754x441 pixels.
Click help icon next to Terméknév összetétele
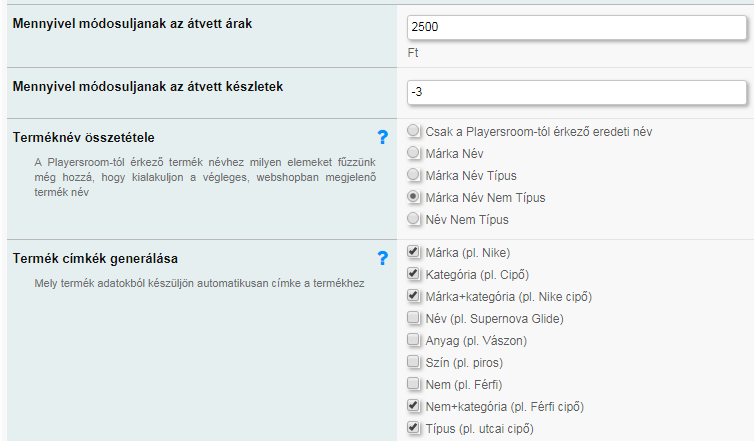382,137
